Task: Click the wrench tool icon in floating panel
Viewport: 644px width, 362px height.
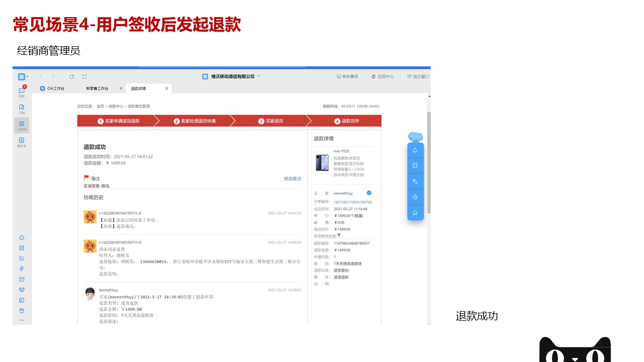Action: tap(415, 182)
